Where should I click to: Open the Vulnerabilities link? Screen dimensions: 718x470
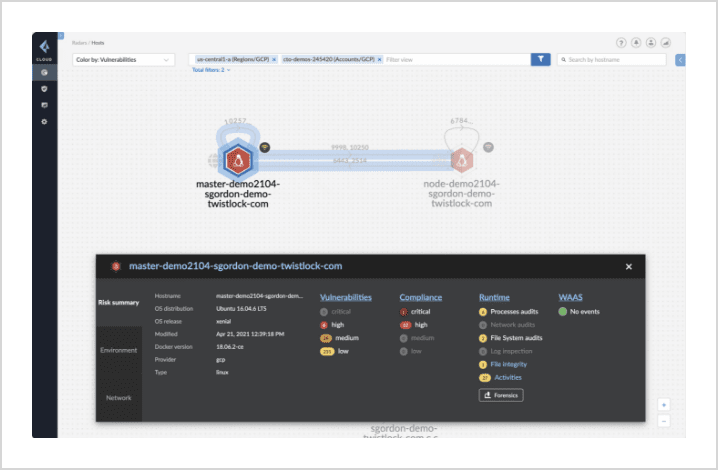[x=346, y=297]
